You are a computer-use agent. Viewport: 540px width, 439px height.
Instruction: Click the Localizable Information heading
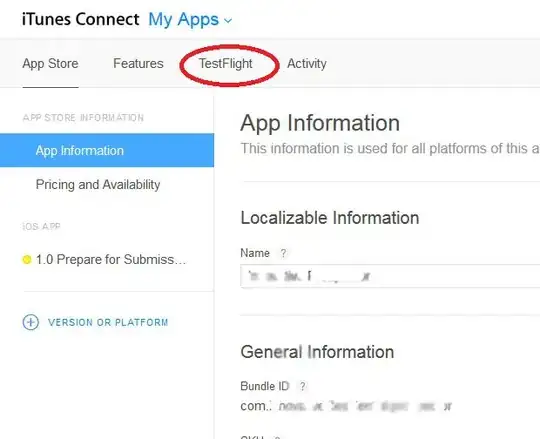330,218
